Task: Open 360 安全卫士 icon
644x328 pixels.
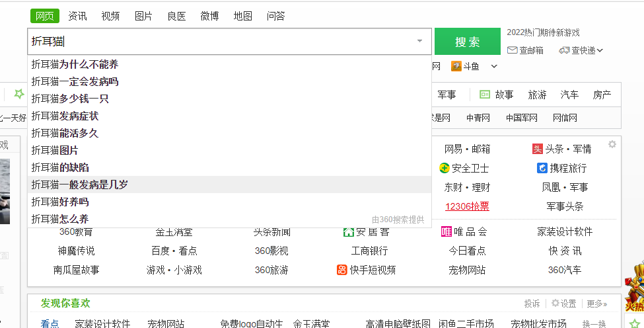Action: point(445,168)
